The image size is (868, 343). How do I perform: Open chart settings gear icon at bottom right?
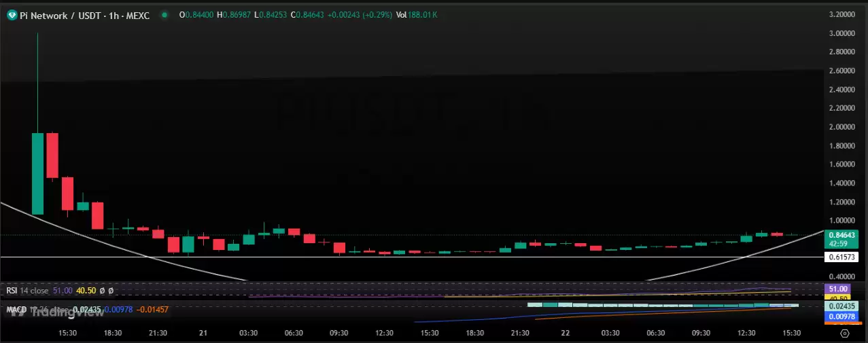tap(844, 333)
